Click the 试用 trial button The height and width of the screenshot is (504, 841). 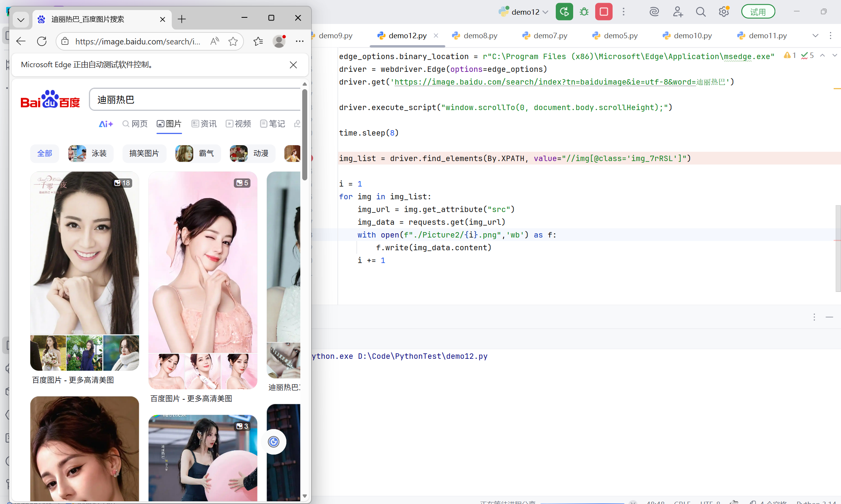click(x=758, y=12)
